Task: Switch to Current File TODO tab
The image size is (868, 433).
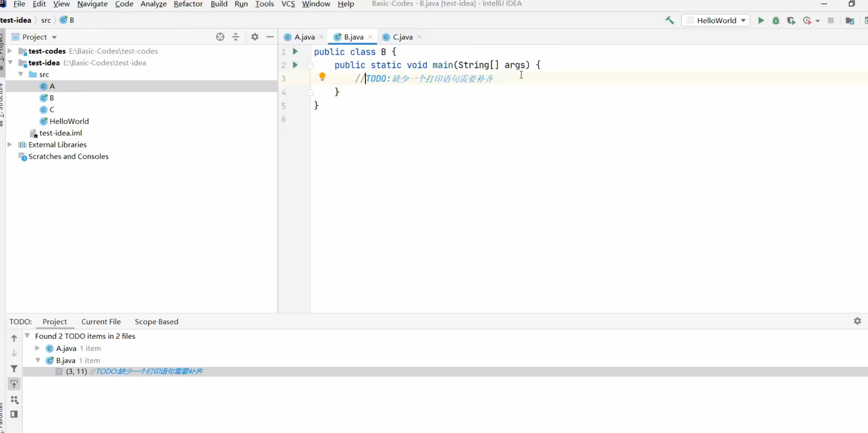Action: 101,321
